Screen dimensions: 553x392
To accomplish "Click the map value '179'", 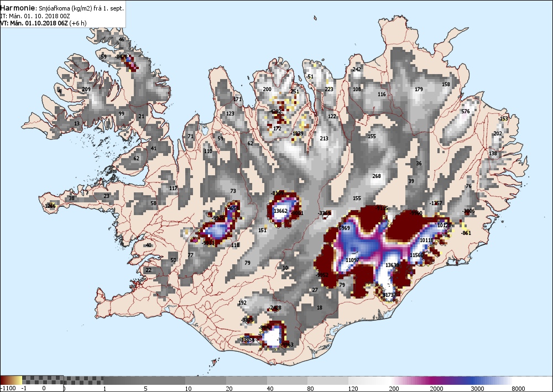I will [x=419, y=89].
